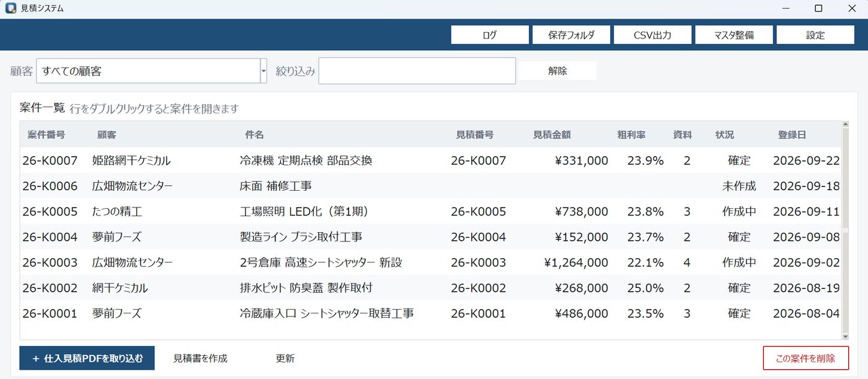This screenshot has height=379, width=868.
Task: Click 製造ライン ブラシ取付工事 subject
Action: click(301, 237)
